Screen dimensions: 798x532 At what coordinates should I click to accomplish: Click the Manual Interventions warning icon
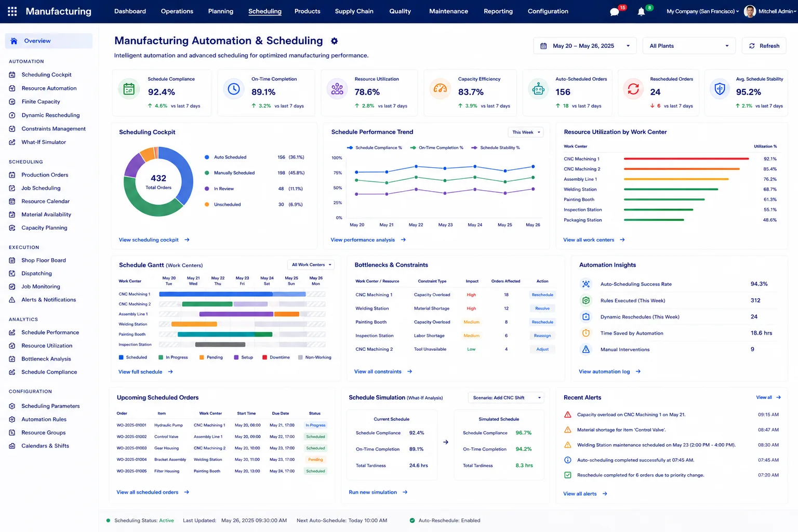586,349
